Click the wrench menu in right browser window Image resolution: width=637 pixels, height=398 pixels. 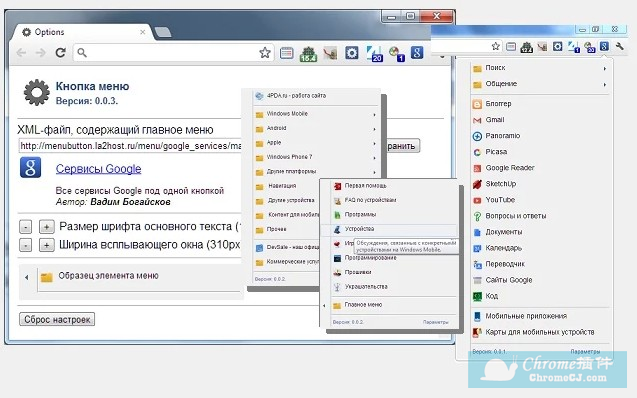620,46
